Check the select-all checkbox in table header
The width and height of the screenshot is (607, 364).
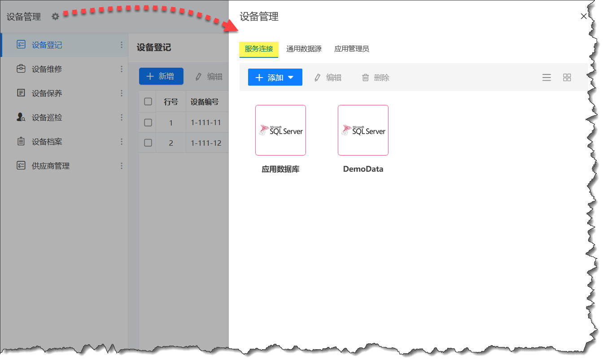click(147, 101)
